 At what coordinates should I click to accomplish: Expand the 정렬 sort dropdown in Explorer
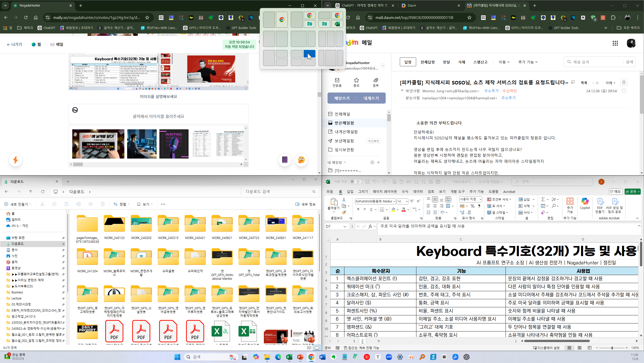(122, 204)
